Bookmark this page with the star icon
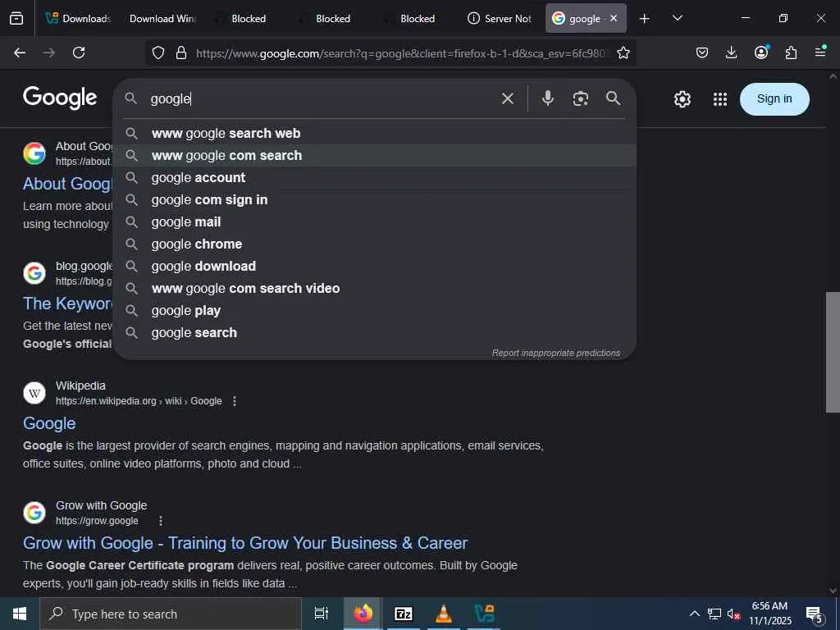The height and width of the screenshot is (630, 840). (623, 52)
